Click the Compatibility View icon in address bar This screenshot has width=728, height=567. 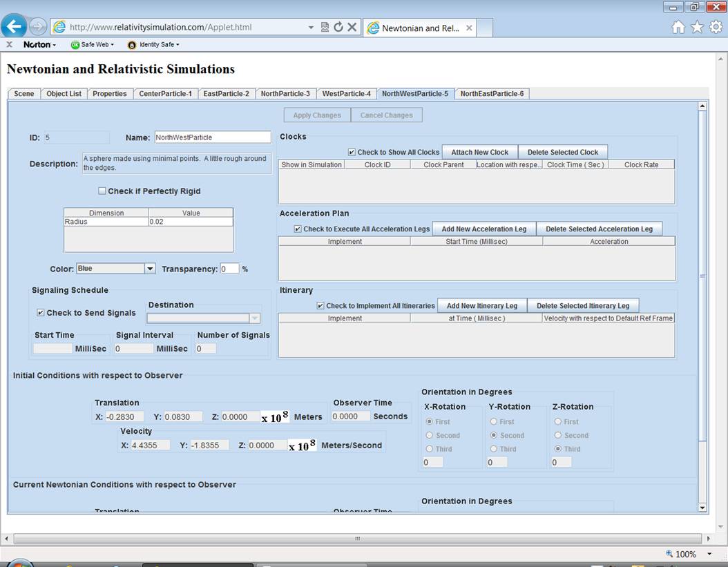[x=325, y=28]
